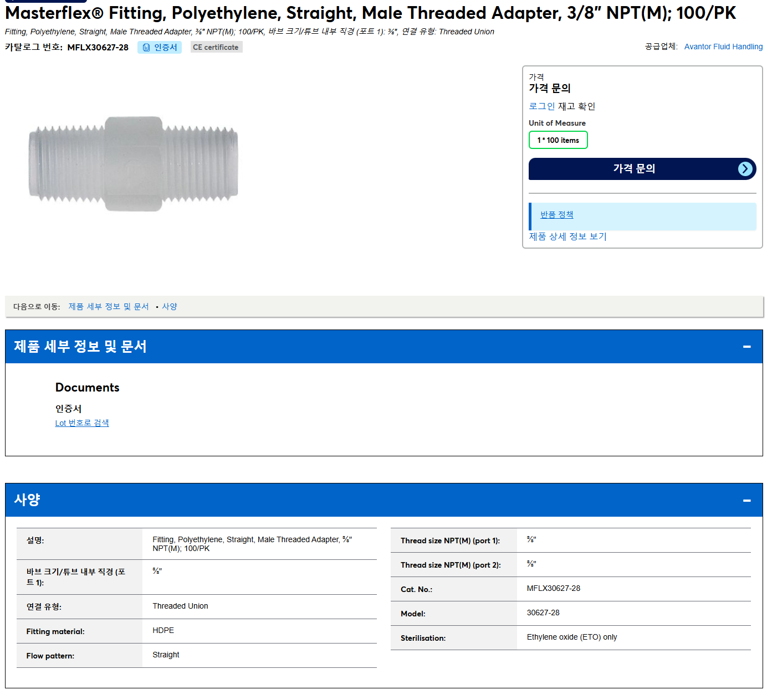Click the arrow icon on 가격 문의 button
This screenshot has width=767, height=700.
pyautogui.click(x=745, y=169)
